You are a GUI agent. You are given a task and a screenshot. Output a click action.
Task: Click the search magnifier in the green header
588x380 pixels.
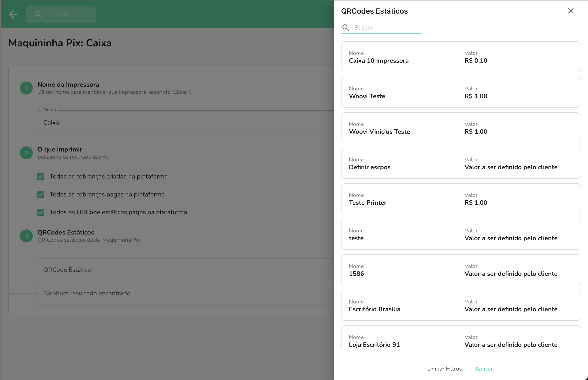[x=38, y=14]
